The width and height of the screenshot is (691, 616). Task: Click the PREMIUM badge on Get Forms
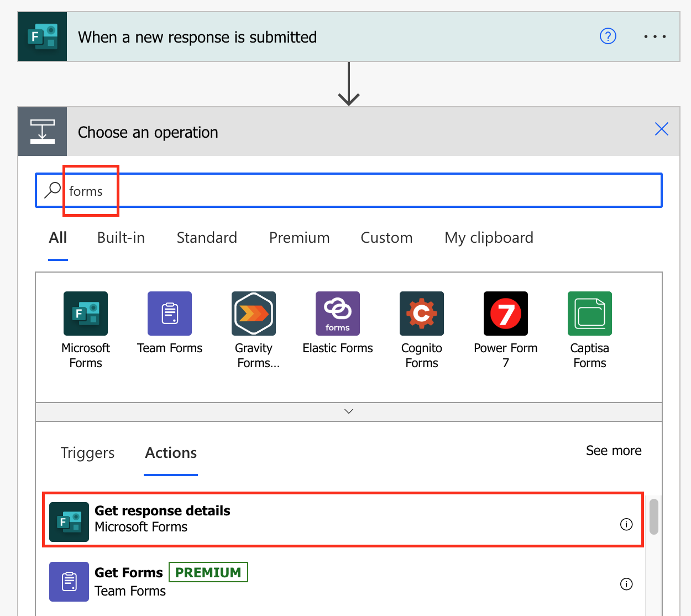208,572
